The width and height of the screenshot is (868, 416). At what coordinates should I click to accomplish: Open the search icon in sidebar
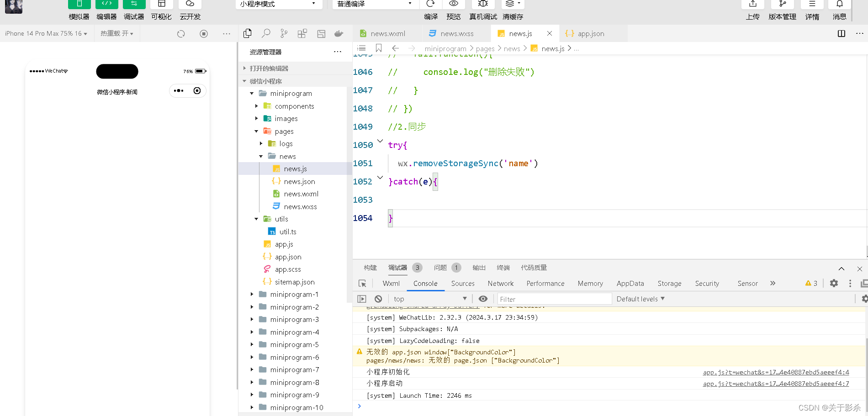click(x=266, y=33)
